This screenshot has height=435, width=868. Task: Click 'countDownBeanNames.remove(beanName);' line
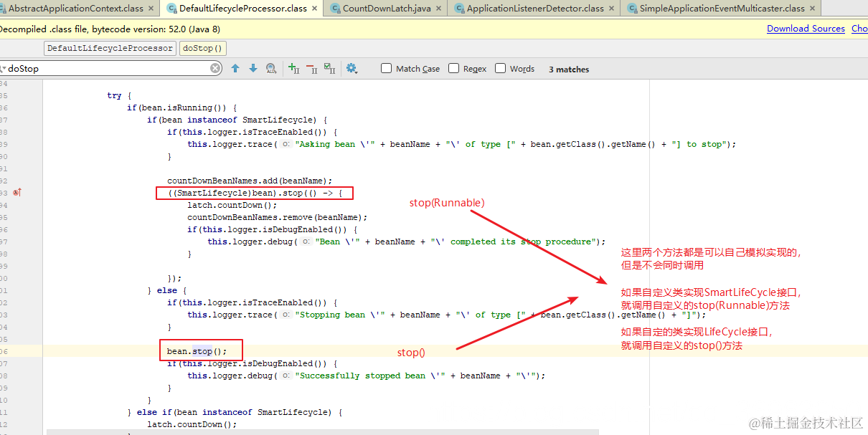tap(277, 217)
